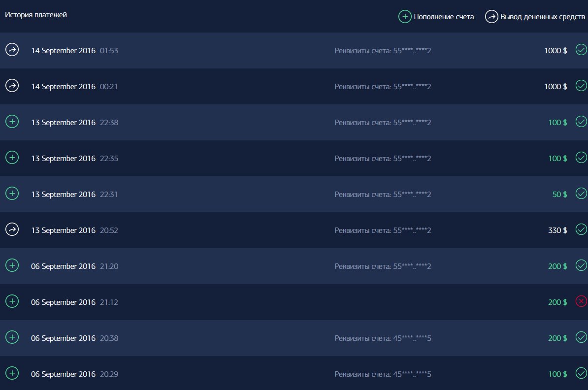The height and width of the screenshot is (390, 588).
Task: Click the 200 $ amount for 06 September 21:20
Action: click(x=557, y=266)
